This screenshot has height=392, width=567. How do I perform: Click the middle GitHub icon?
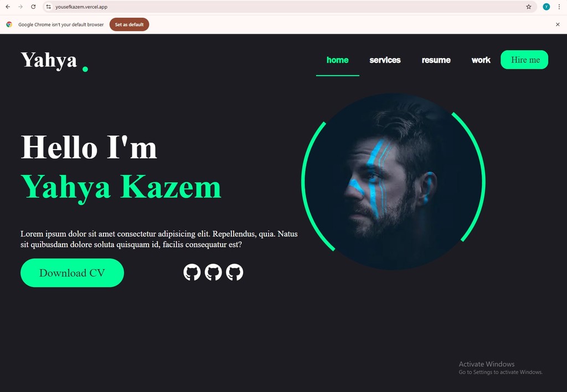pos(213,272)
